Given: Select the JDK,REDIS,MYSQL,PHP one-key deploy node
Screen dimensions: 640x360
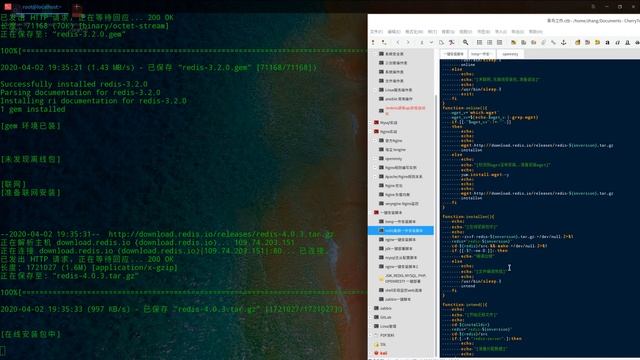Looking at the screenshot, I should click(405, 278).
